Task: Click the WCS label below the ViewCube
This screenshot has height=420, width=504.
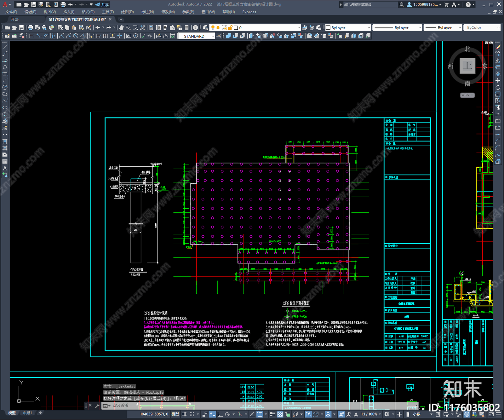Action: tap(467, 95)
